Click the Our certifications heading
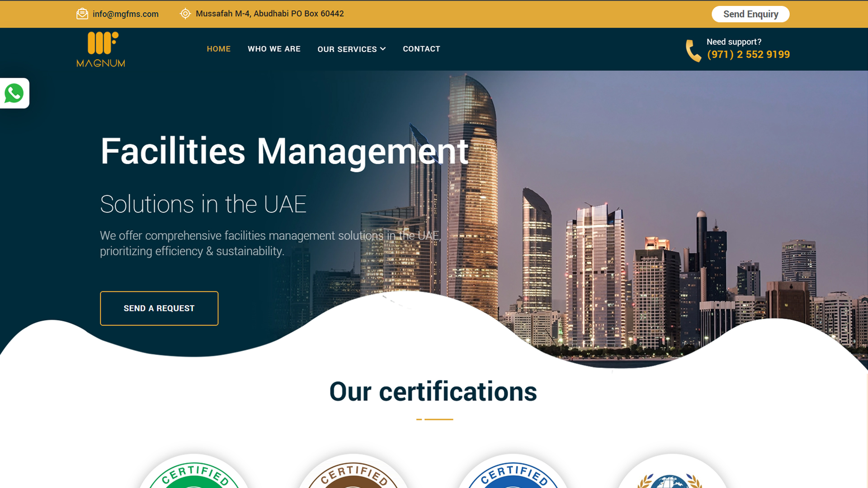 point(434,392)
